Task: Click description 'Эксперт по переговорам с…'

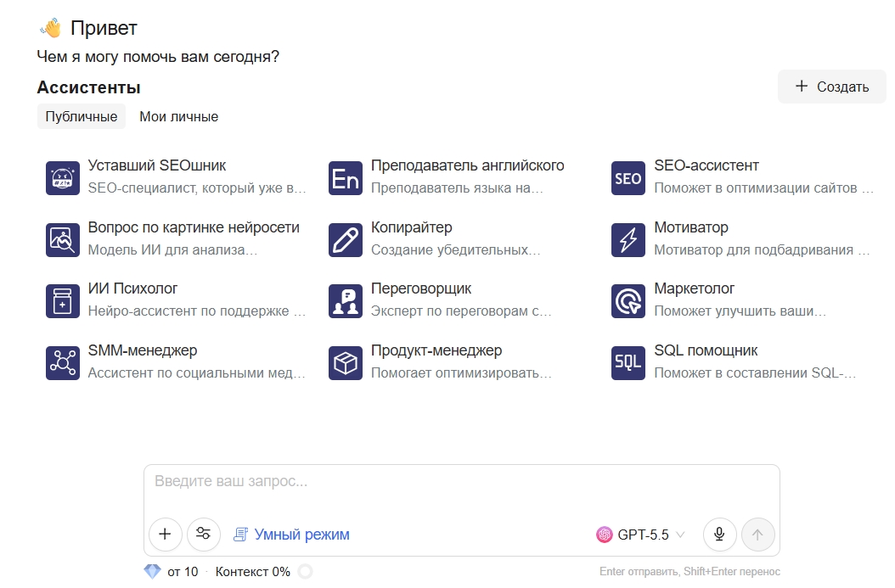Action: pyautogui.click(x=461, y=311)
